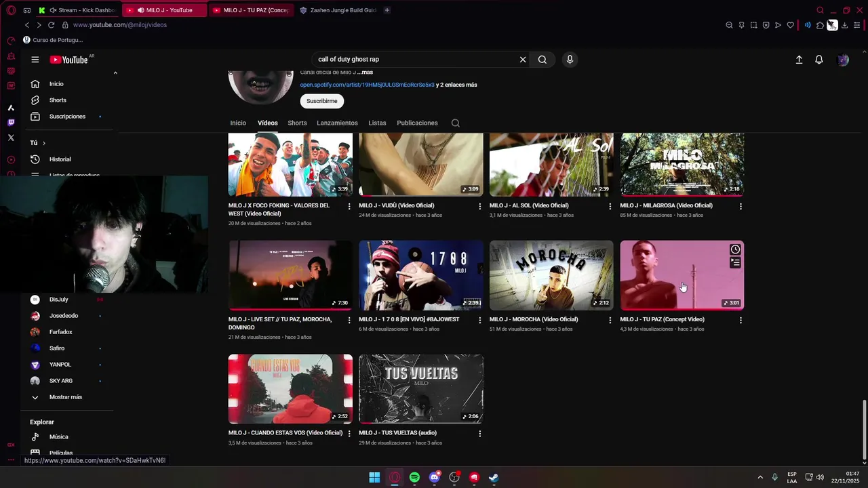The image size is (868, 488).
Task: Open Steam from the taskbar
Action: click(494, 478)
